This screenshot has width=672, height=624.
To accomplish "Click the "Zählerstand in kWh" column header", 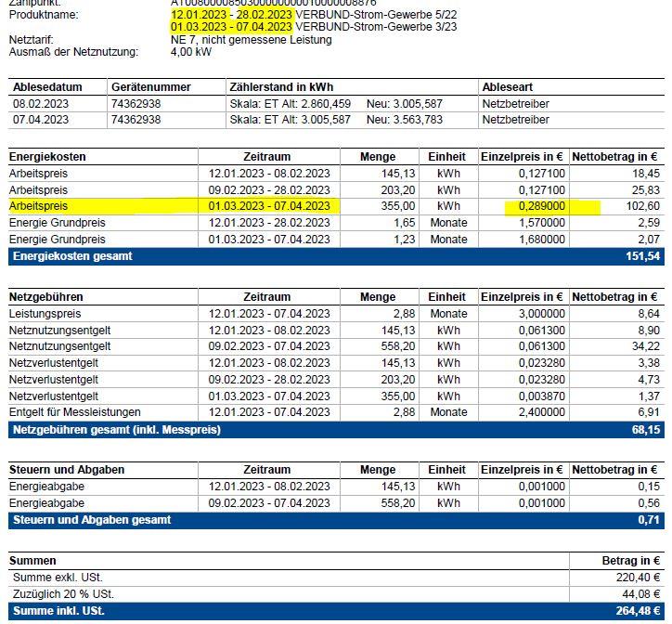I will click(281, 87).
